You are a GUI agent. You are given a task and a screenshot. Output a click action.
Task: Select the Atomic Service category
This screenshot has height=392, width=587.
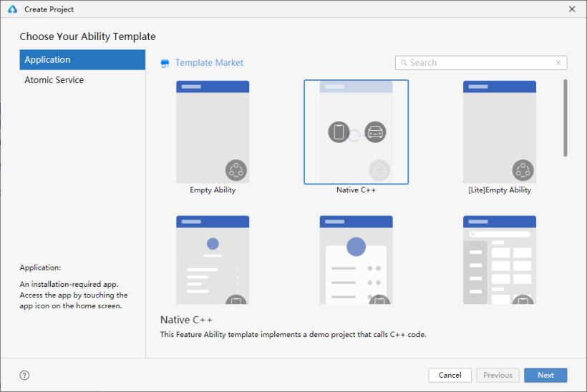[82, 80]
